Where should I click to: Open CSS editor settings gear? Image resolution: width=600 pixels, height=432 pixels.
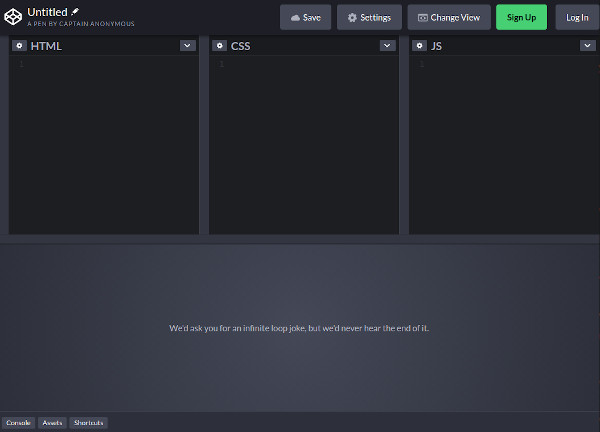[219, 46]
